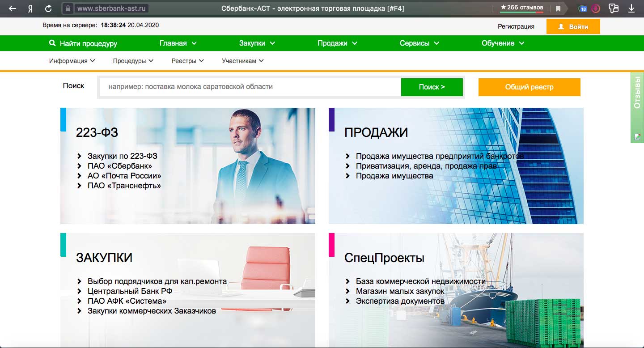This screenshot has width=644, height=348.
Task: Open the Реестры submenu
Action: [x=187, y=61]
